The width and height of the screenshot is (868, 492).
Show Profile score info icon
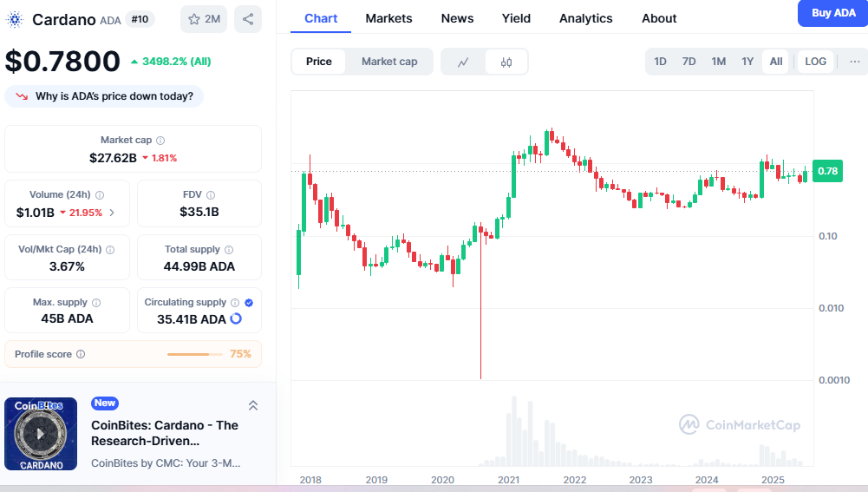click(x=81, y=354)
